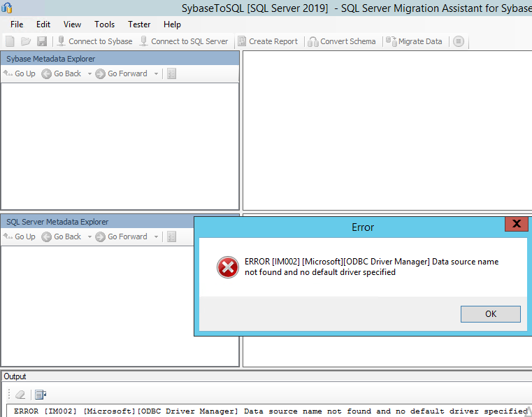Open the File menu
The width and height of the screenshot is (532, 417).
(x=17, y=24)
